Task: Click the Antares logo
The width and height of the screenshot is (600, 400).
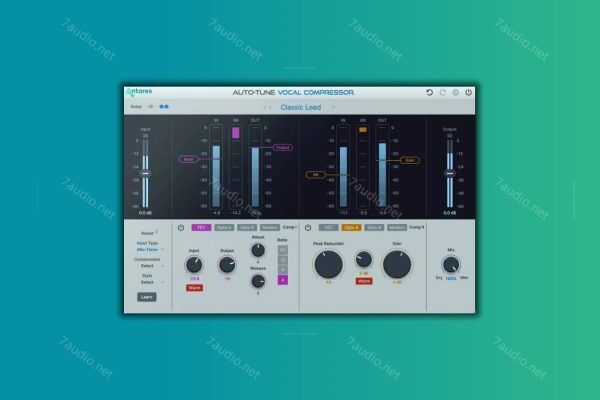Action: tap(139, 92)
